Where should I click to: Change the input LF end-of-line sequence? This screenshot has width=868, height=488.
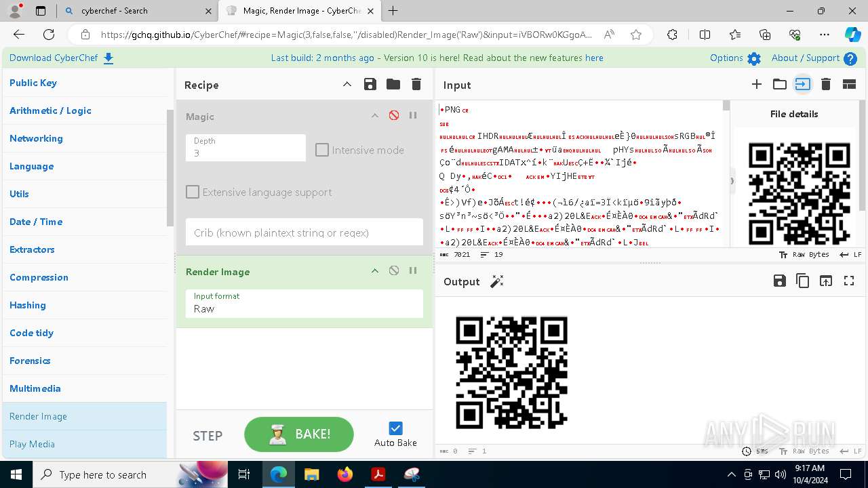point(850,255)
